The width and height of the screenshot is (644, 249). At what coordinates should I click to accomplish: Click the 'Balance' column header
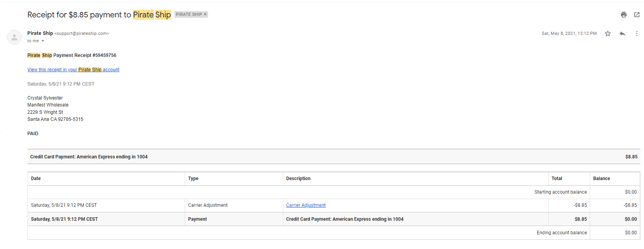point(601,179)
